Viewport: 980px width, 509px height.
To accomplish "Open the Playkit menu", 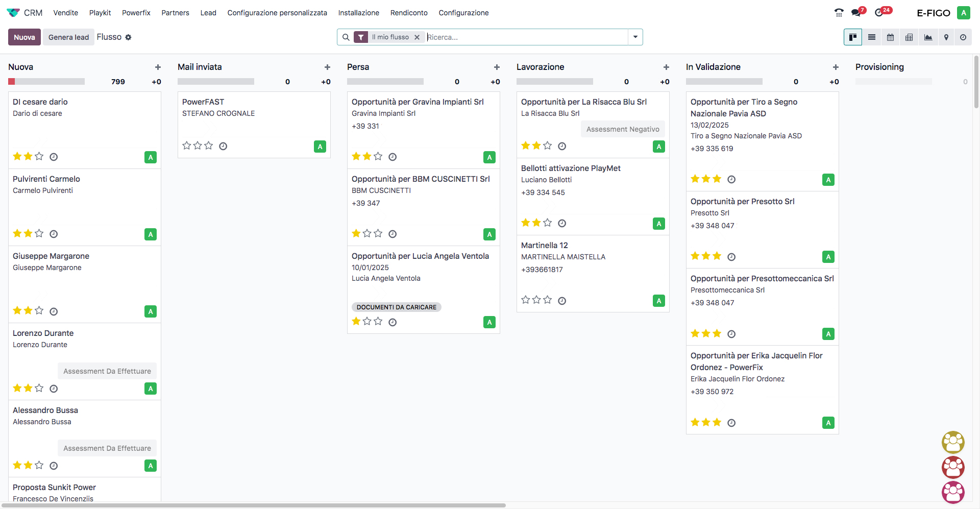I will (x=100, y=13).
